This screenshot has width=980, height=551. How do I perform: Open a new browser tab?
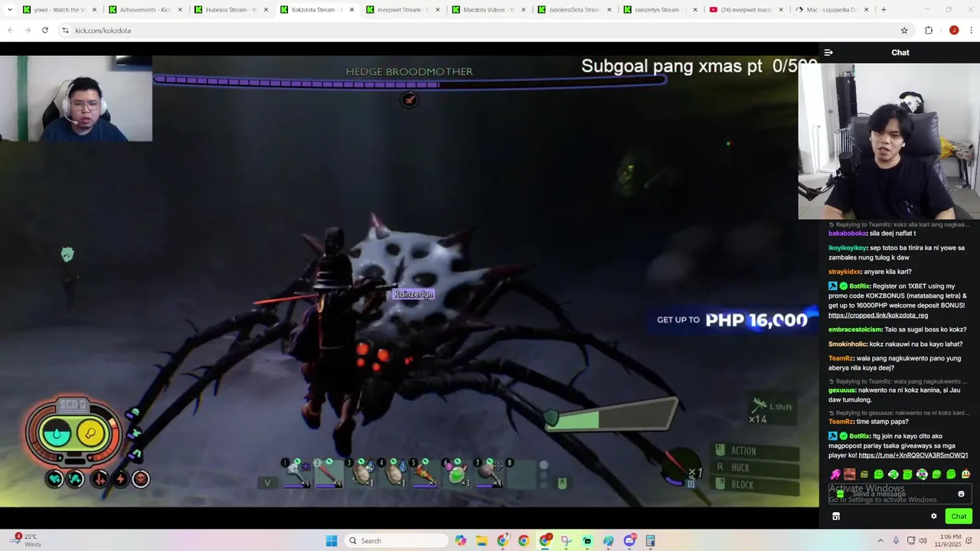click(x=884, y=10)
